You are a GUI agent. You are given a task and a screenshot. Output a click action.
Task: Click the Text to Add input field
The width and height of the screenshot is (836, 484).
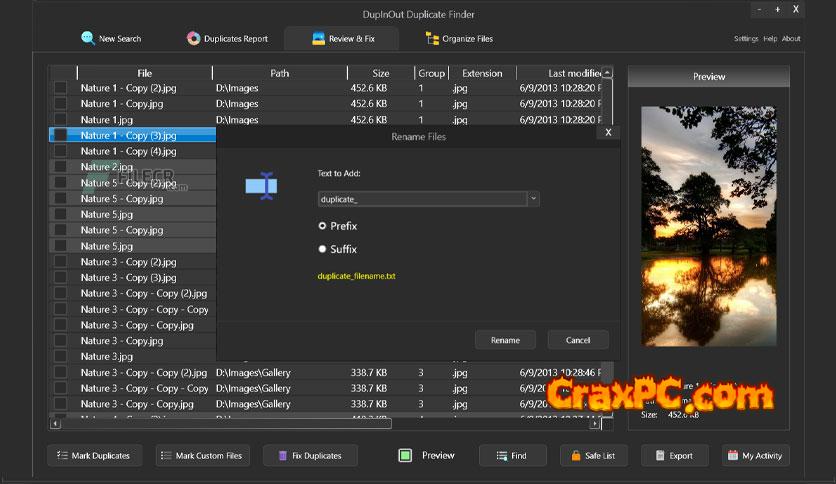[x=421, y=199]
